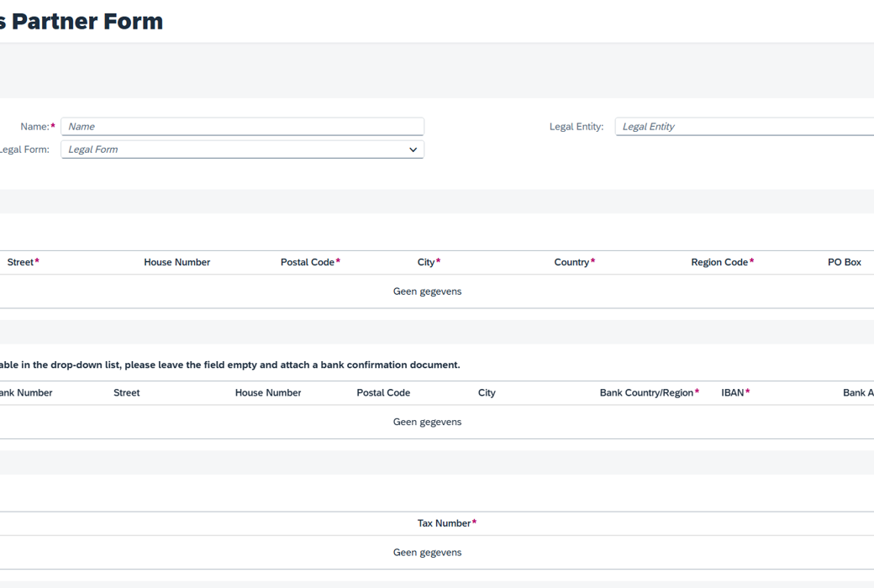Click the Geen gegevens row under addresses
Viewport: 874px width, 588px height.
pyautogui.click(x=428, y=291)
